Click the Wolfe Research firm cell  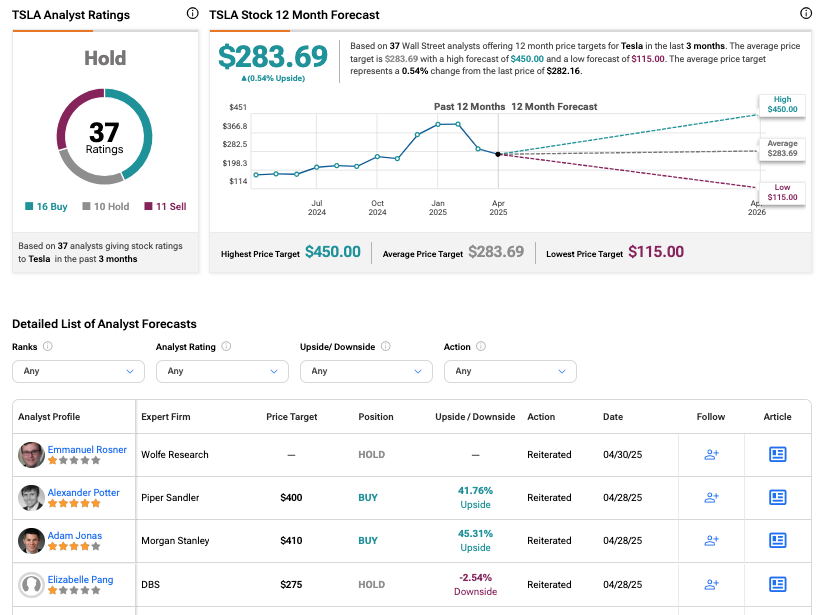[175, 455]
